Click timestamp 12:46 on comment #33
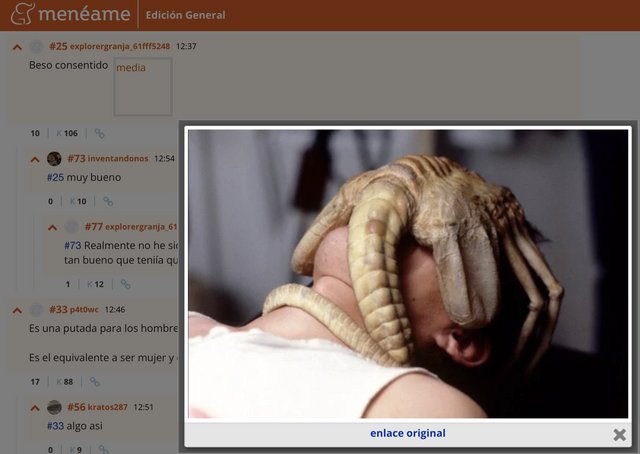The width and height of the screenshot is (640, 454). coord(115,310)
